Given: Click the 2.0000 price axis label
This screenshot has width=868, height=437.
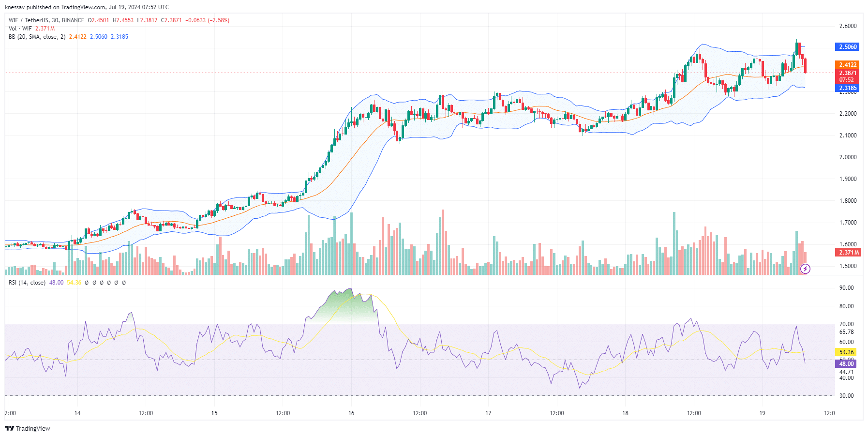Looking at the screenshot, I should pos(848,157).
